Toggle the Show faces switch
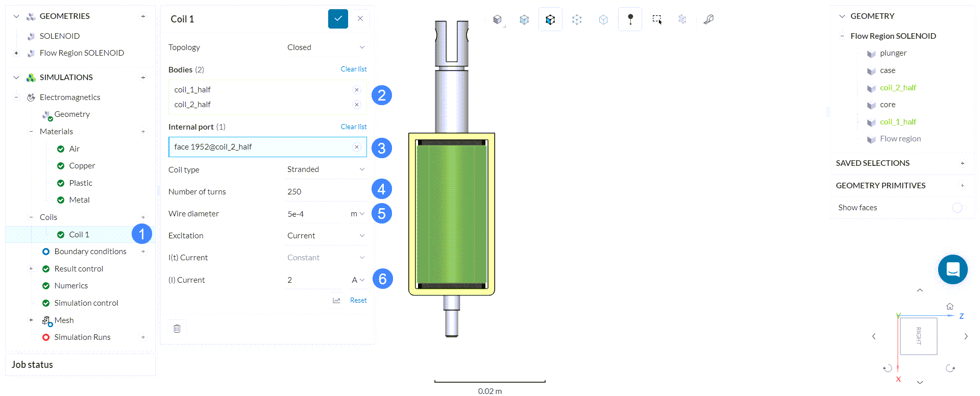This screenshot has width=980, height=396. tap(957, 208)
